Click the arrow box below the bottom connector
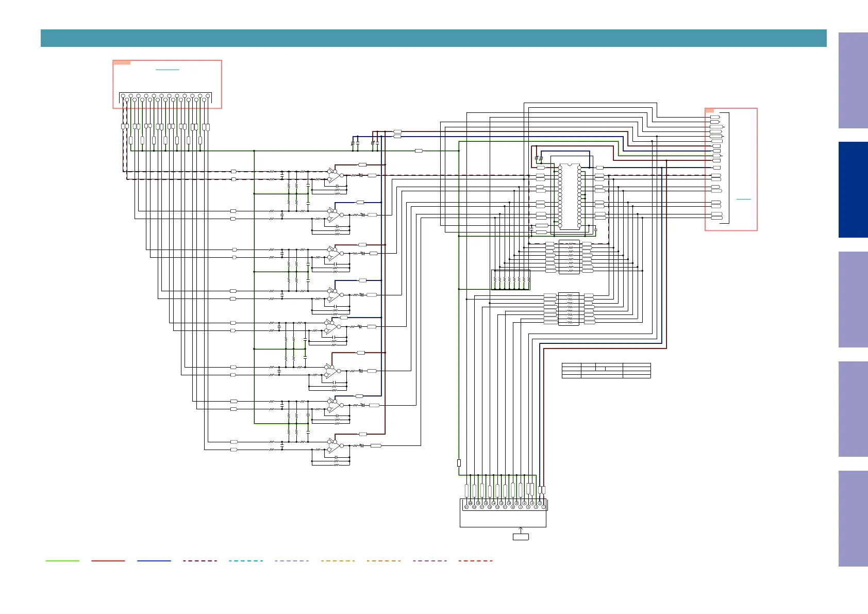Image resolution: width=868 pixels, height=614 pixels. pyautogui.click(x=521, y=537)
